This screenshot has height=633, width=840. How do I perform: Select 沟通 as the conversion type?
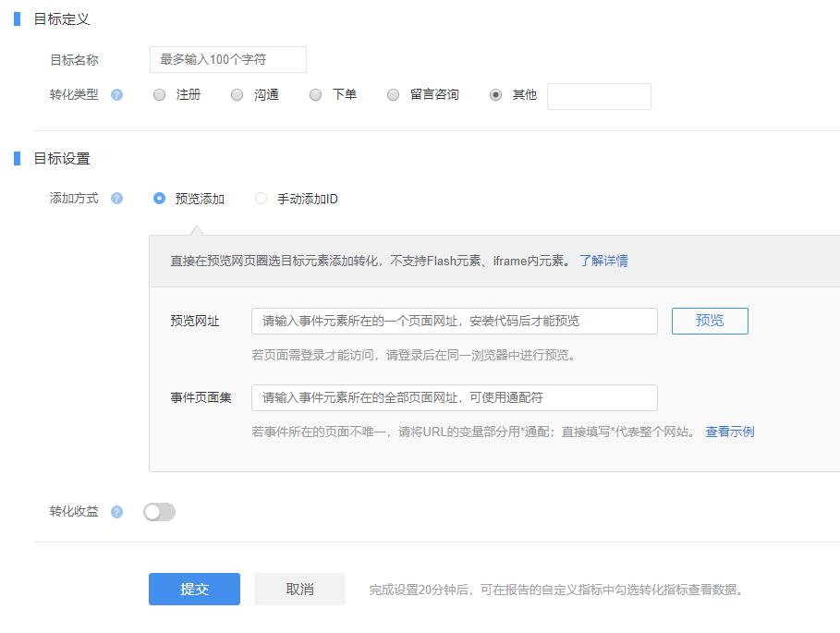[237, 95]
